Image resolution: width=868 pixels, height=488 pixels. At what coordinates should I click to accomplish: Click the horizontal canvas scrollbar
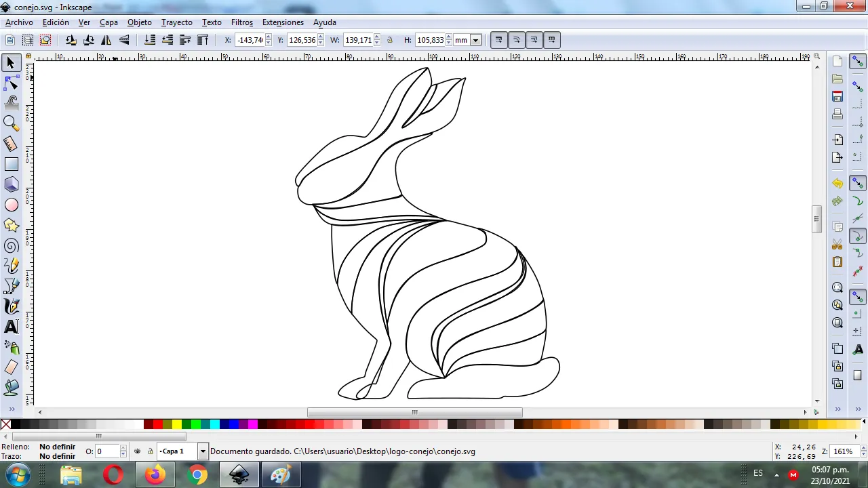click(414, 412)
